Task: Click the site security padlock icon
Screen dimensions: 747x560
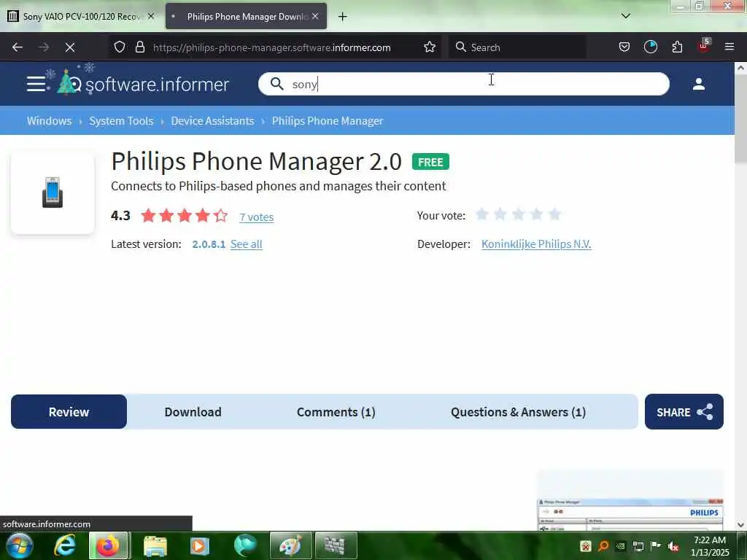Action: click(139, 47)
